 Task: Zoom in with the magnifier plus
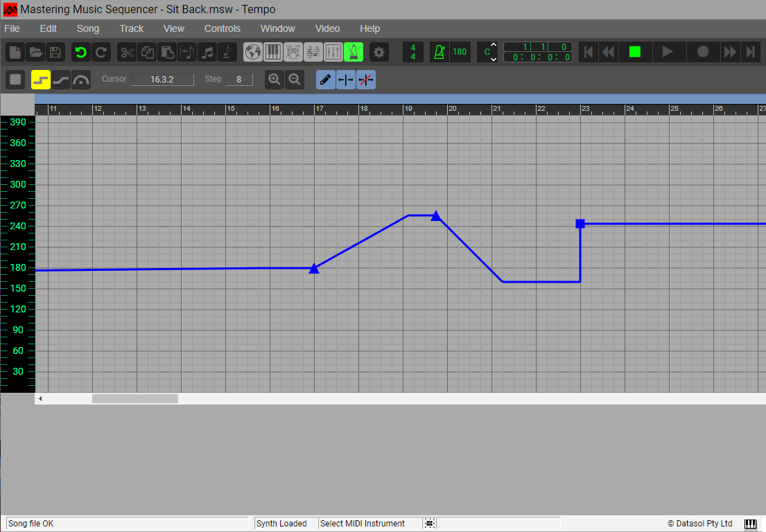(x=275, y=80)
